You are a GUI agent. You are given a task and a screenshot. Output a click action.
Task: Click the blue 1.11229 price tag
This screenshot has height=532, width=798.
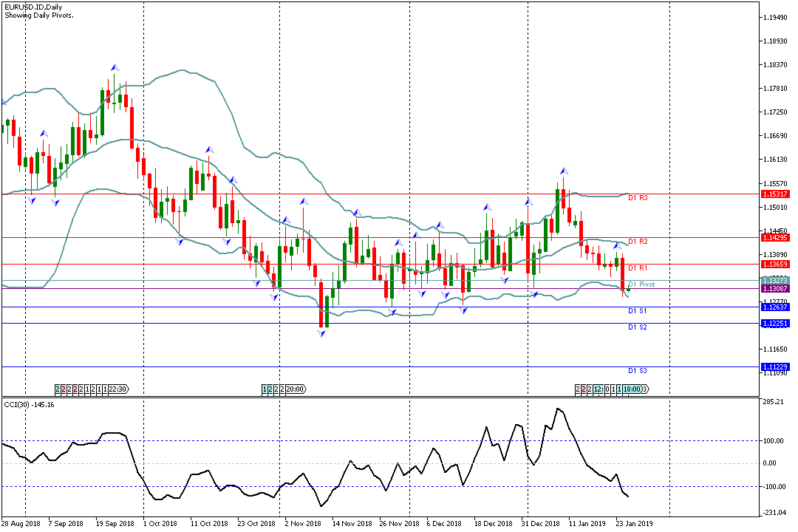tap(777, 366)
